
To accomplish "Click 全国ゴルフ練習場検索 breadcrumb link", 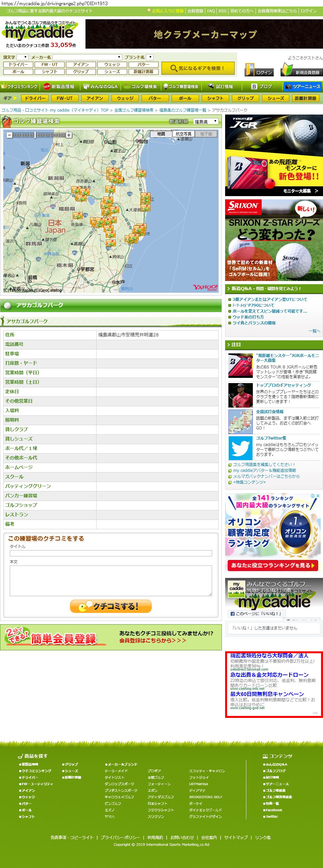I will [x=134, y=110].
